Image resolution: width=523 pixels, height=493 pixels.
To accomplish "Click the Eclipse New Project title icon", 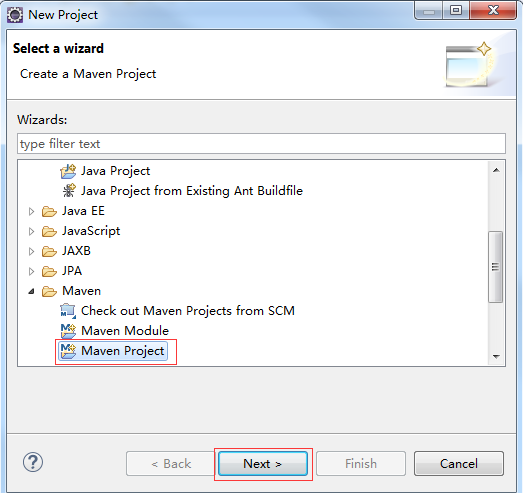I will [x=15, y=15].
